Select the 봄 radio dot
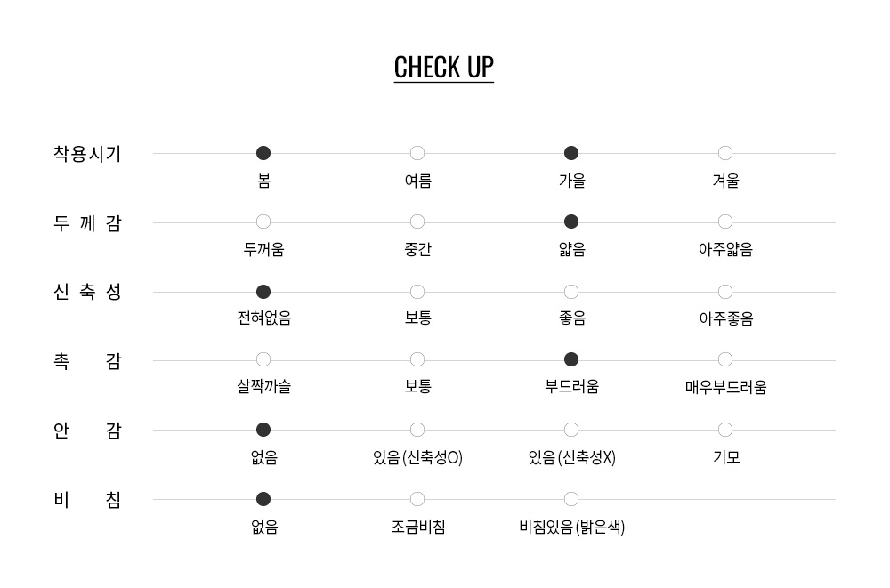This screenshot has height=588, width=890. pyautogui.click(x=263, y=153)
